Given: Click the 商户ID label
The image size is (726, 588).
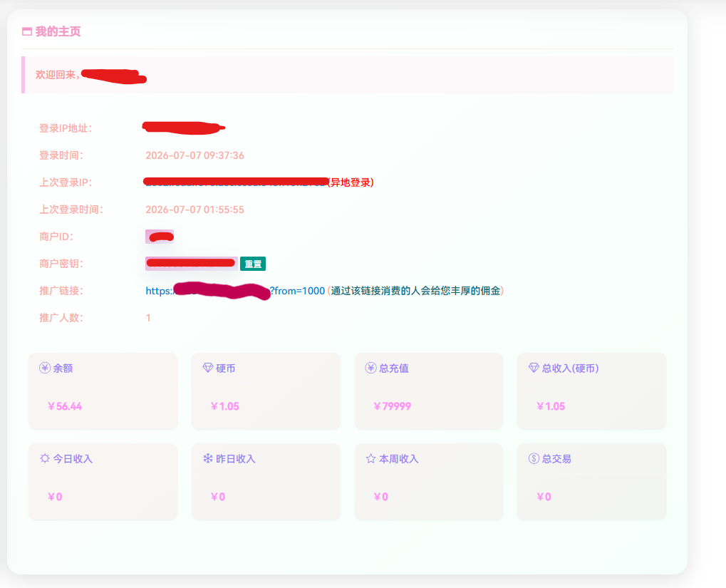Looking at the screenshot, I should click(56, 237).
